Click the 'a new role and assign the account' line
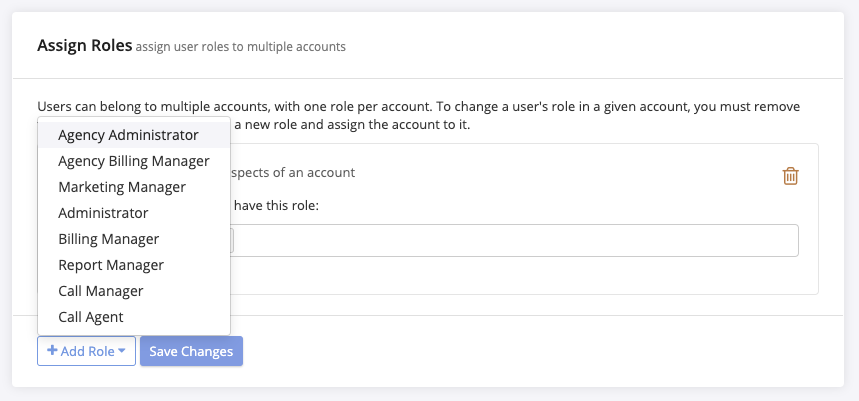859x401 pixels. tap(350, 126)
